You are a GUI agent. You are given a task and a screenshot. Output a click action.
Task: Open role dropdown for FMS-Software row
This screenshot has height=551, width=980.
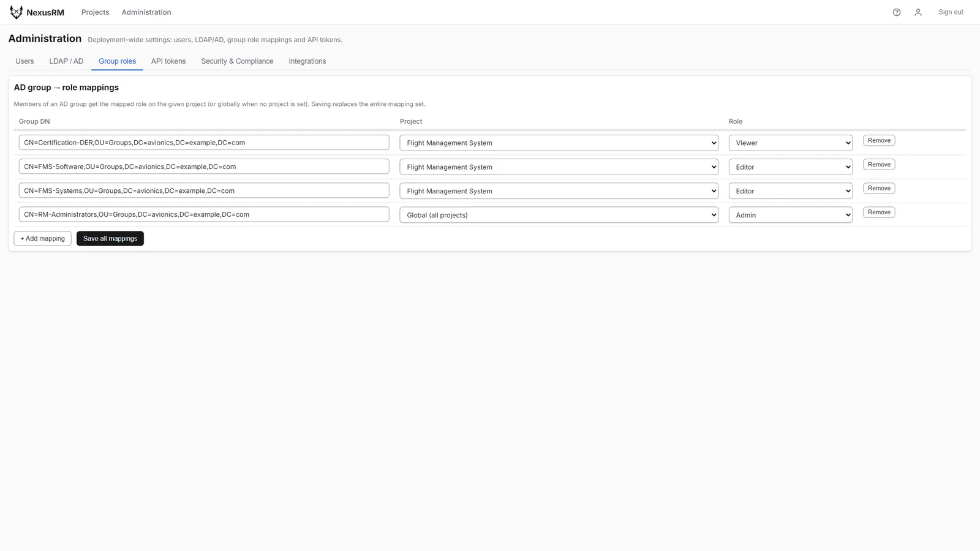(791, 167)
